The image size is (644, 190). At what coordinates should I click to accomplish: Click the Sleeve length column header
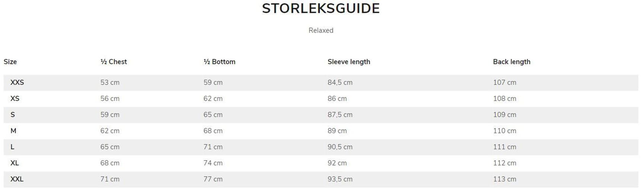click(348, 62)
